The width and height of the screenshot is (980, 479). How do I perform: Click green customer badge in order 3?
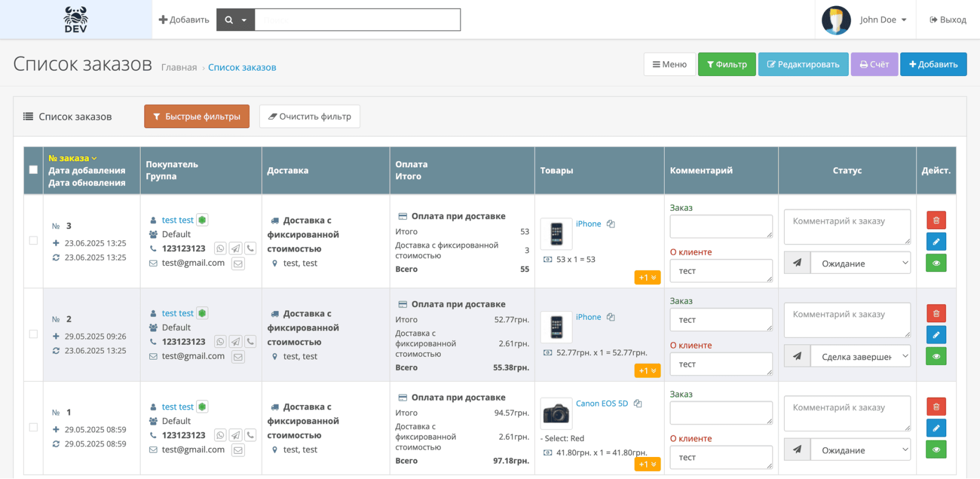[202, 220]
